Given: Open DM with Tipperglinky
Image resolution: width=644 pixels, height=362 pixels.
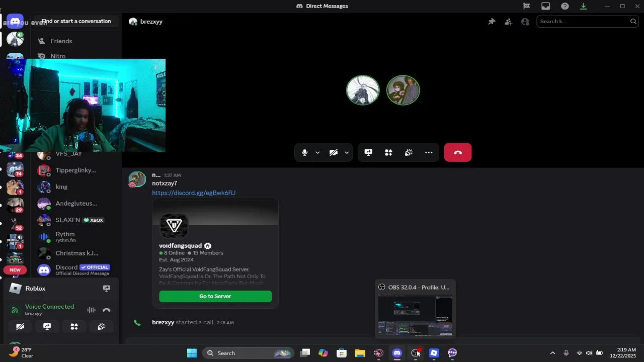Looking at the screenshot, I should pos(76,170).
